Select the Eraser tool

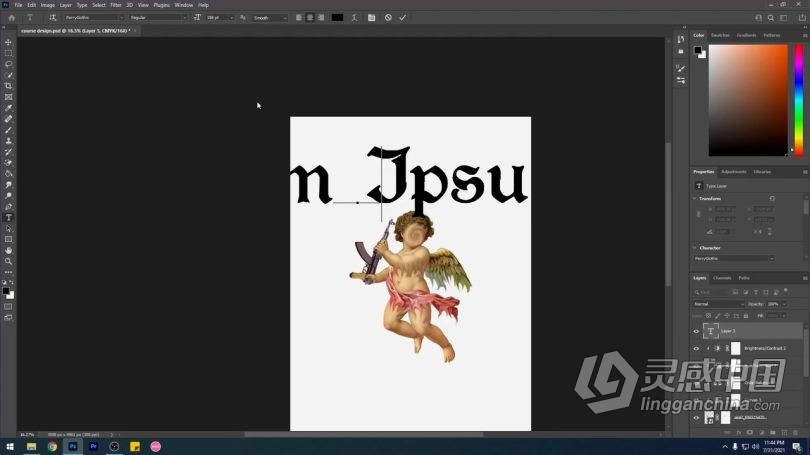pyautogui.click(x=8, y=163)
